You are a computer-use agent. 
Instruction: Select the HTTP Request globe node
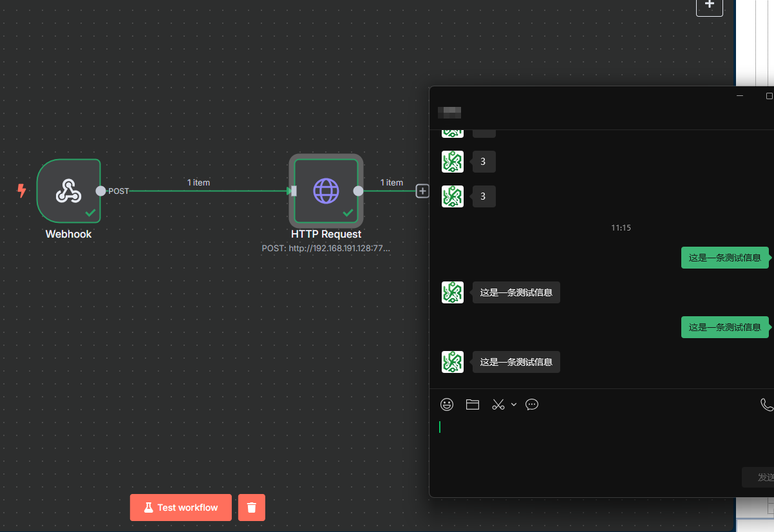coord(326,191)
